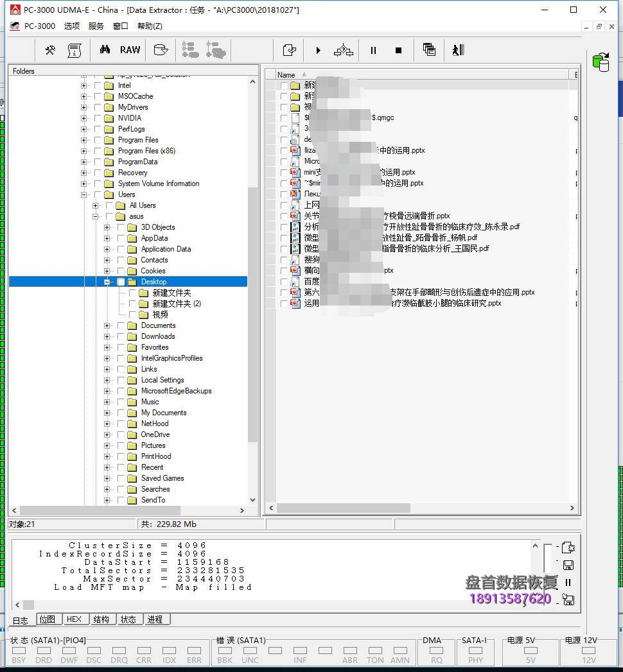The image size is (623, 672).
Task: Click the file list horizontal scrollbar thumb
Action: pos(344,508)
